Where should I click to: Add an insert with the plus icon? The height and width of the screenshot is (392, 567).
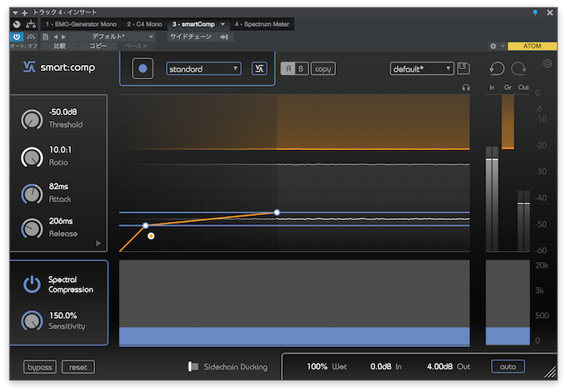[24, 13]
